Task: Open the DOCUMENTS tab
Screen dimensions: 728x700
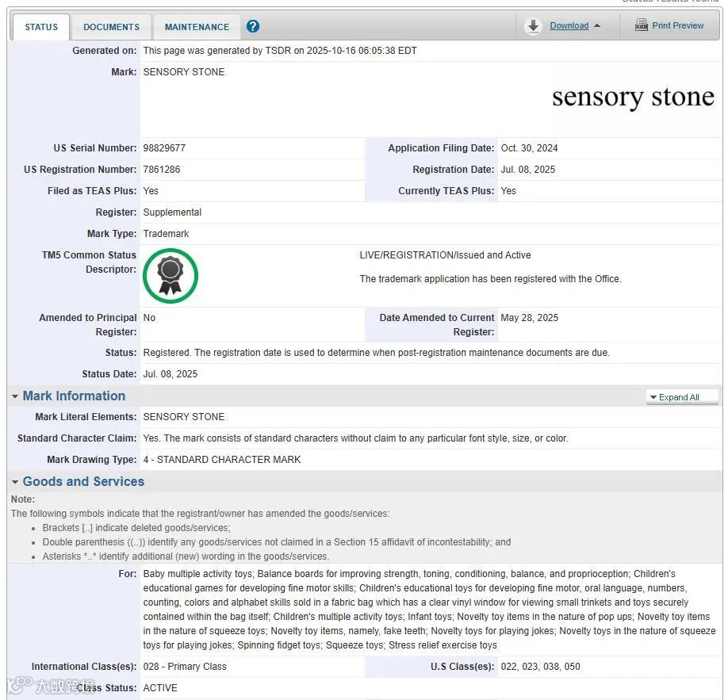Action: pyautogui.click(x=112, y=27)
